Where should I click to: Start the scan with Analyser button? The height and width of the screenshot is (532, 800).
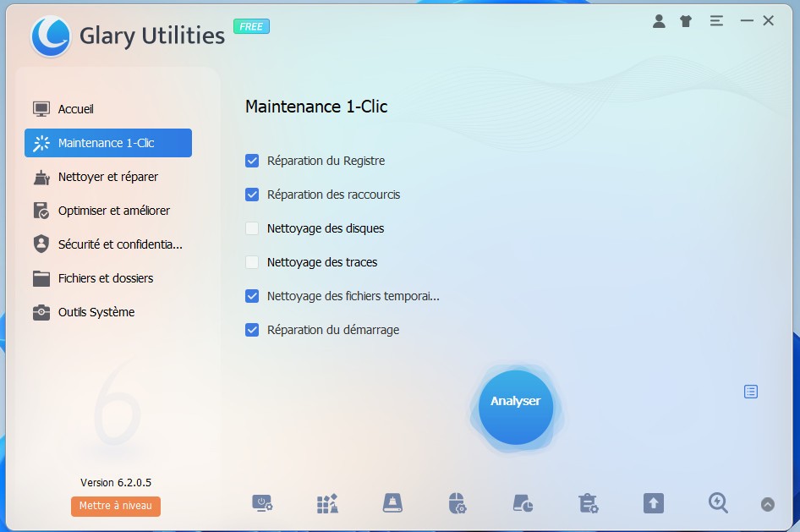(516, 407)
